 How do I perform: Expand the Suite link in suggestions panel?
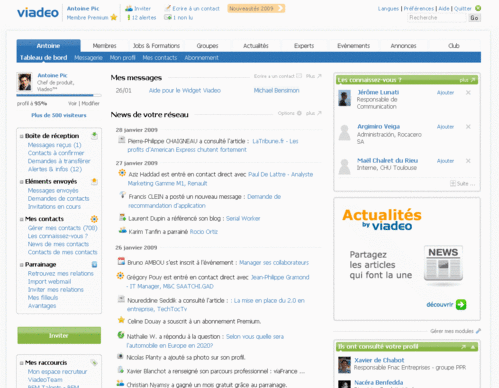click(x=463, y=183)
